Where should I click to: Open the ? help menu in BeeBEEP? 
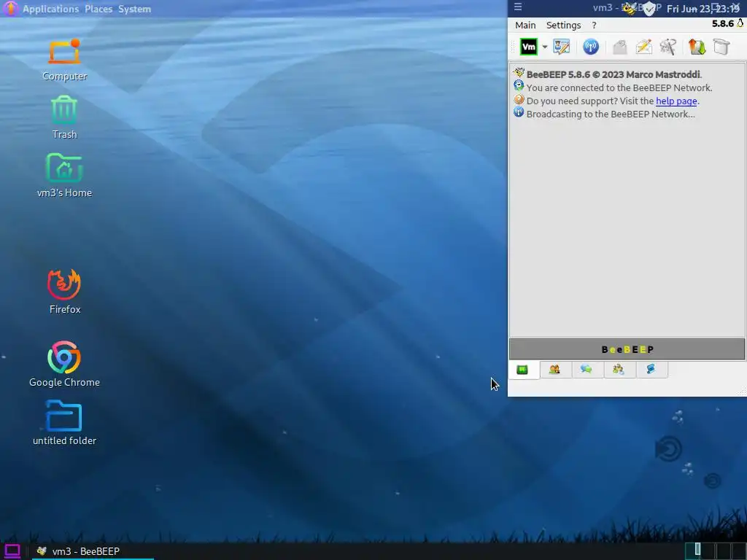pyautogui.click(x=594, y=26)
